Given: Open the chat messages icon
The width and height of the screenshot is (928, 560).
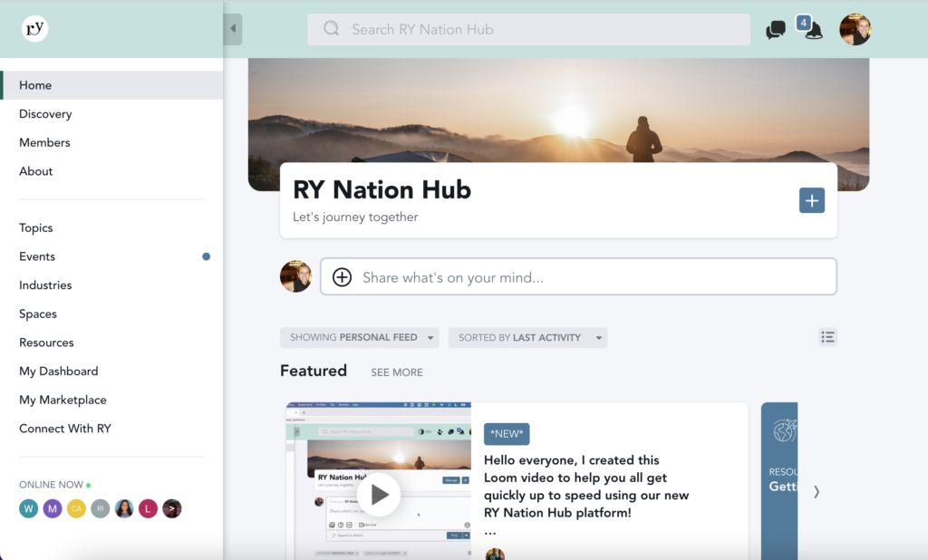Looking at the screenshot, I should 775,29.
